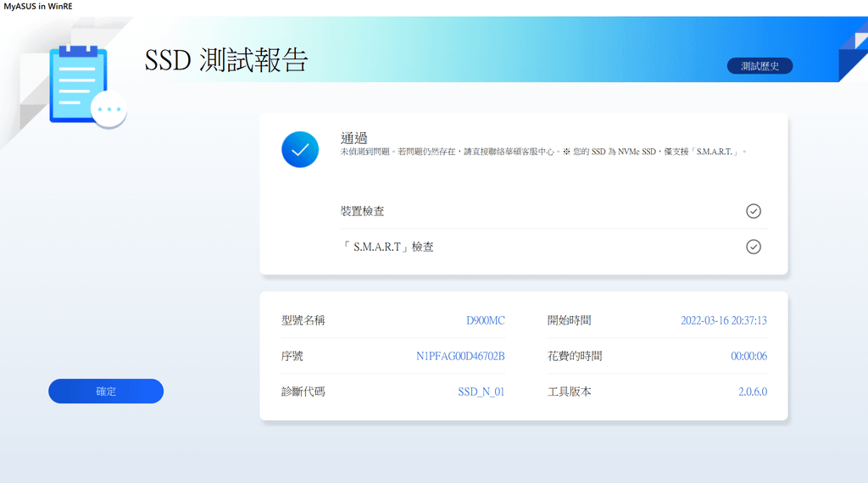868x483 pixels.
Task: Click the clipboard report icon
Action: tap(87, 86)
